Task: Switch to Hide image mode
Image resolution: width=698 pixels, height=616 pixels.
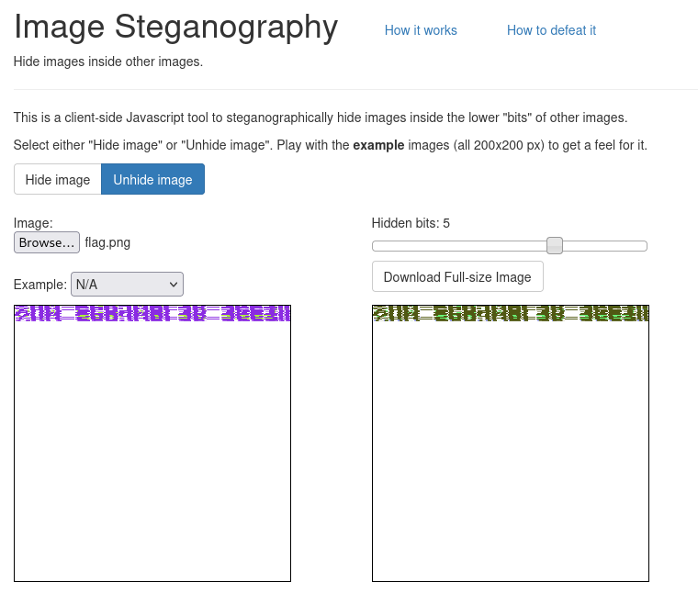Action: click(58, 179)
